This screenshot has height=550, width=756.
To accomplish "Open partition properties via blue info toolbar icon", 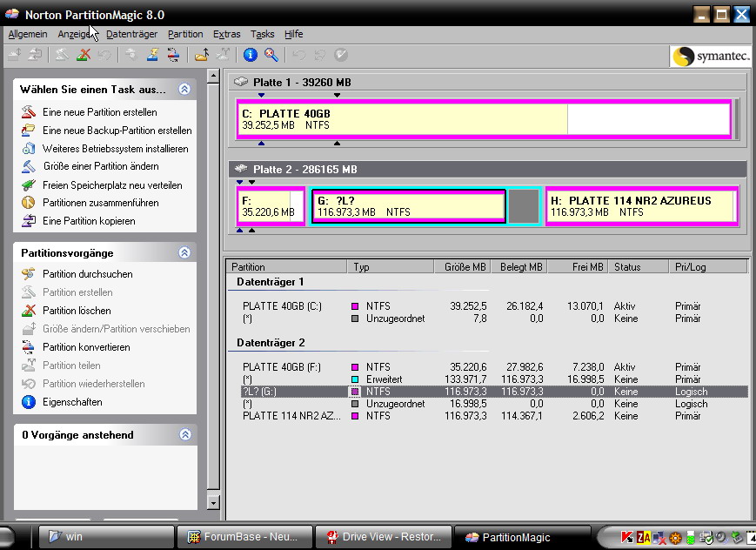I will [251, 55].
